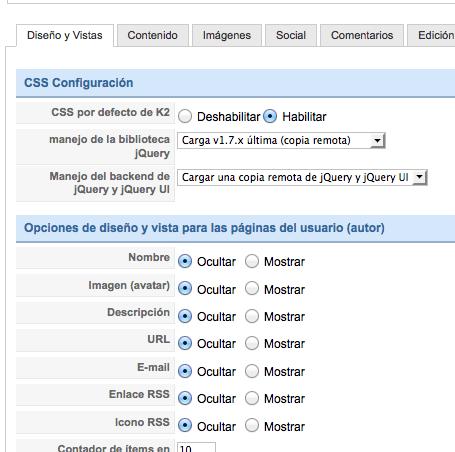Open the Contenido tab
The image size is (455, 452).
153,35
